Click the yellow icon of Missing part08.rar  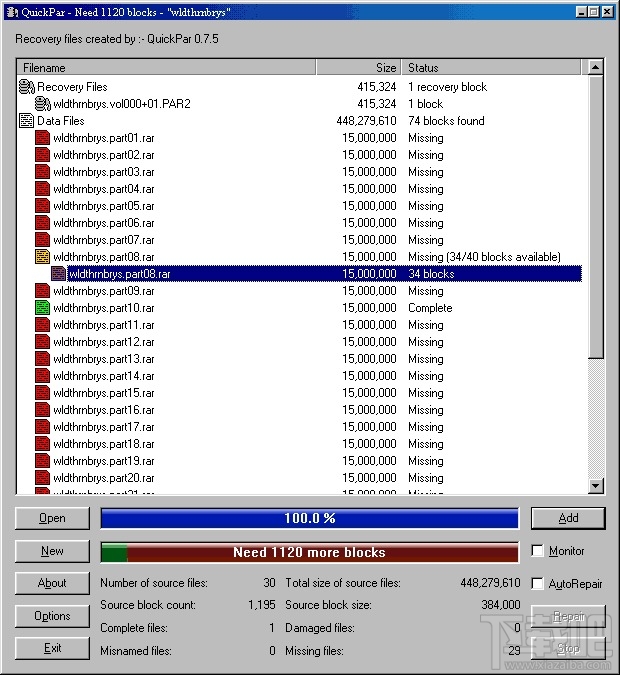(42, 257)
